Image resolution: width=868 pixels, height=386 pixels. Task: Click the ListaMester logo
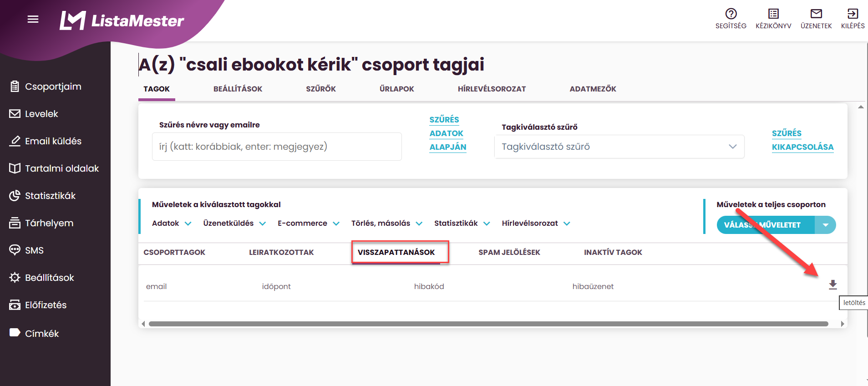tap(122, 20)
